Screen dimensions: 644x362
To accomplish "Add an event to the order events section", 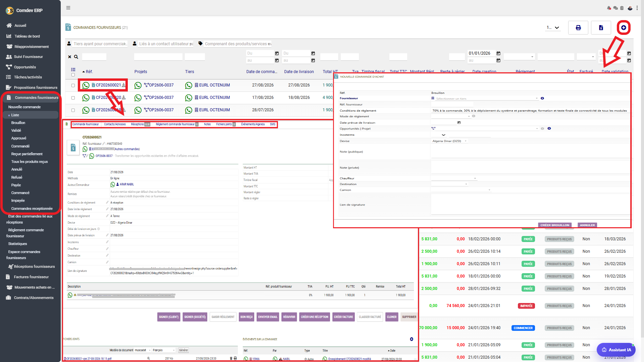I will click(412, 339).
